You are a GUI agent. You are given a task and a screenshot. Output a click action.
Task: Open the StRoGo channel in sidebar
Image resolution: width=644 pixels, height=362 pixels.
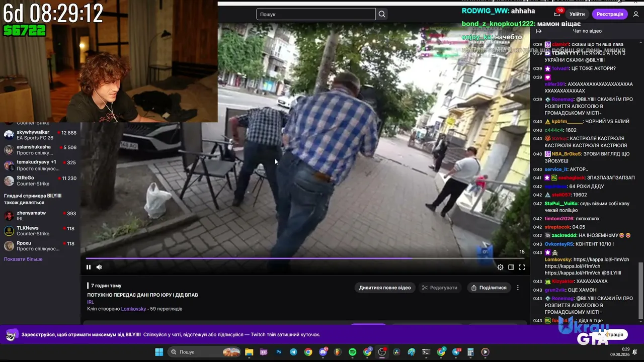[x=40, y=180]
